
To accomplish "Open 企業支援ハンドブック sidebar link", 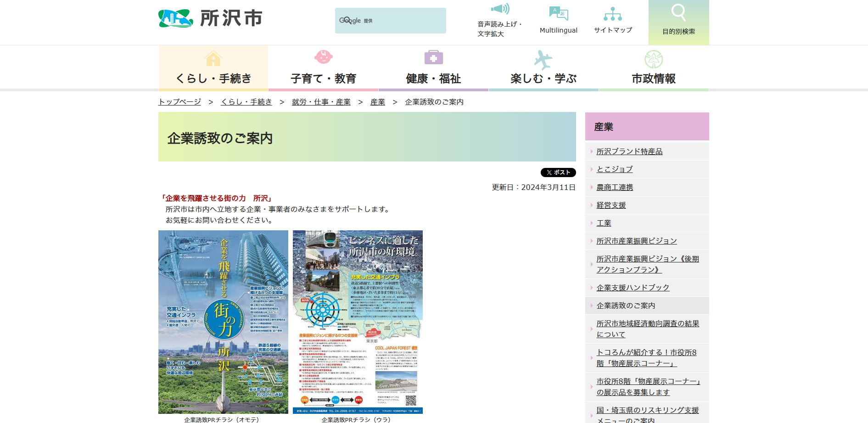I will click(633, 288).
